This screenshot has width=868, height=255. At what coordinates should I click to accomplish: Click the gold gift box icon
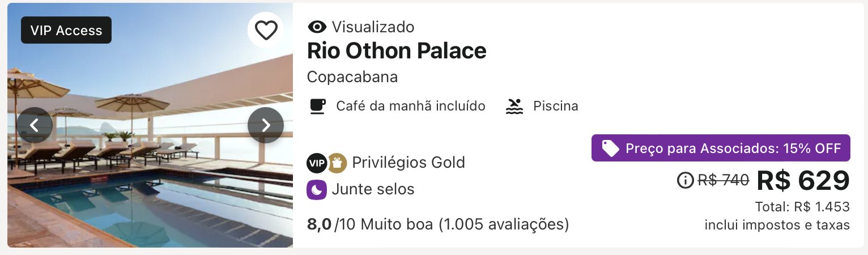coord(337,163)
